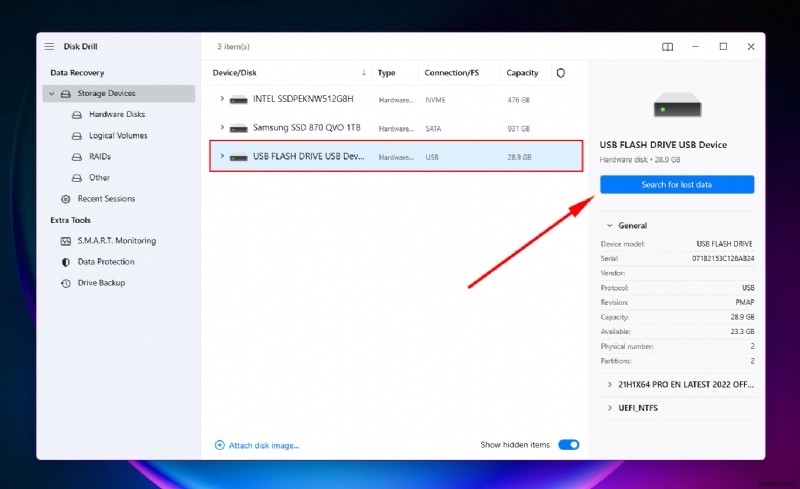
Task: Expand the INTEL SSDPEKNW512G8H row
Action: tap(222, 99)
